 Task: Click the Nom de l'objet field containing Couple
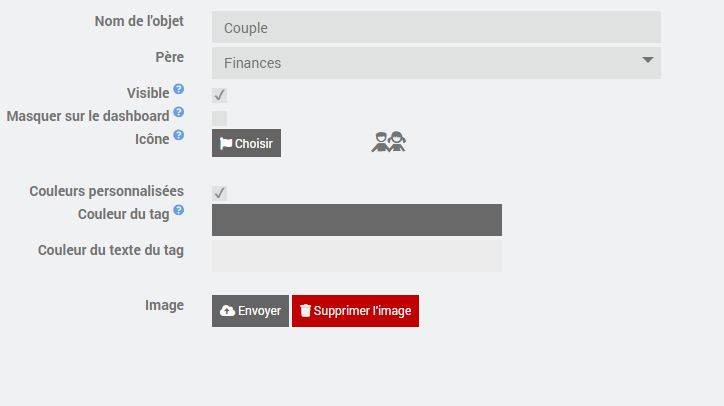point(436,27)
